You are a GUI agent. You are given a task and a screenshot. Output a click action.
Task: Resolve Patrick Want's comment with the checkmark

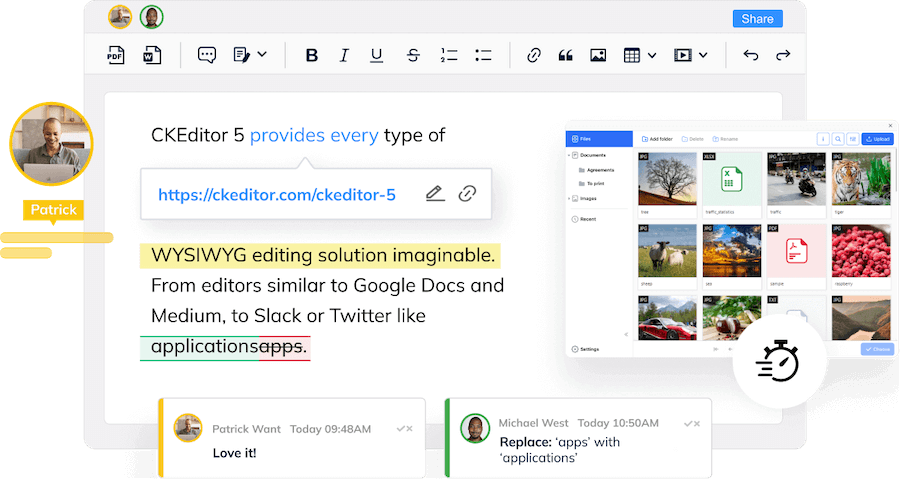coord(401,429)
